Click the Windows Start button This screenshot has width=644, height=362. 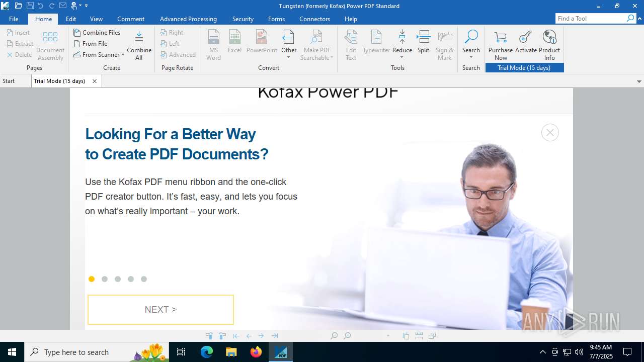tap(12, 352)
